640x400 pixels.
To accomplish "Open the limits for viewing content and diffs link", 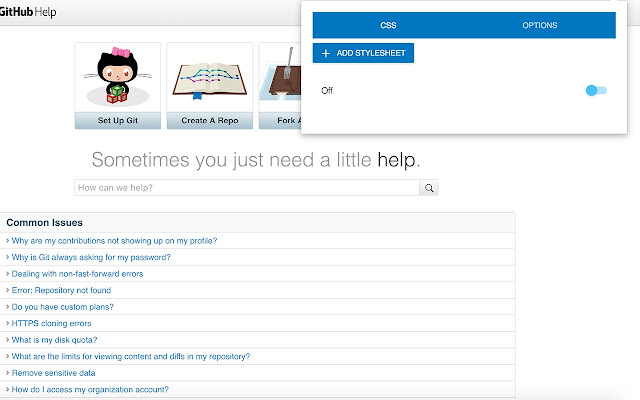I will pyautogui.click(x=131, y=356).
